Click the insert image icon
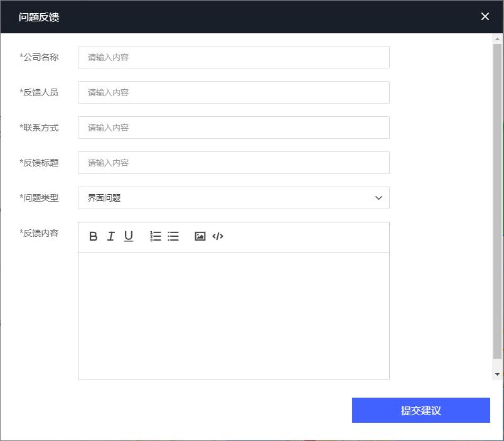Screen dimensions: 504x441 pyautogui.click(x=200, y=236)
